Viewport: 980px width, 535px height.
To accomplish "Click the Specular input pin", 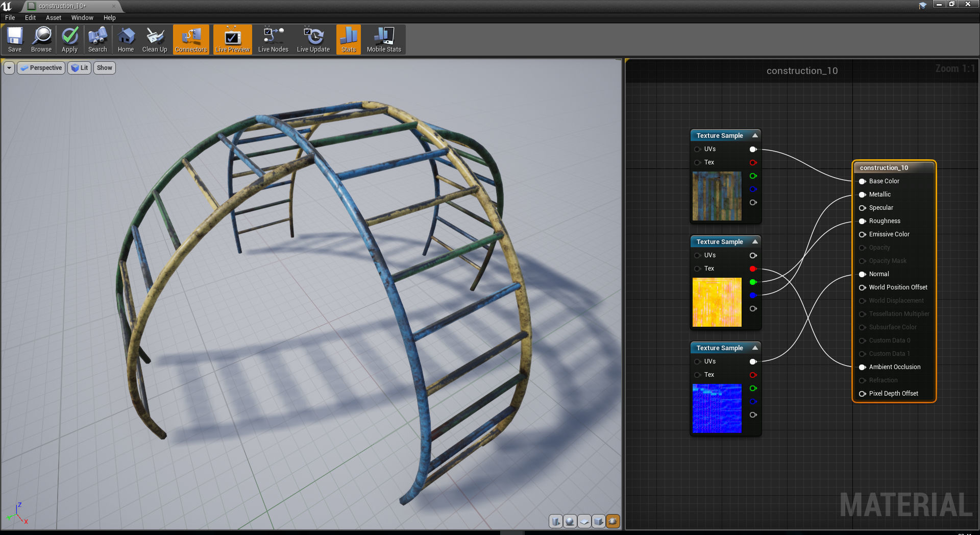I will tap(863, 208).
